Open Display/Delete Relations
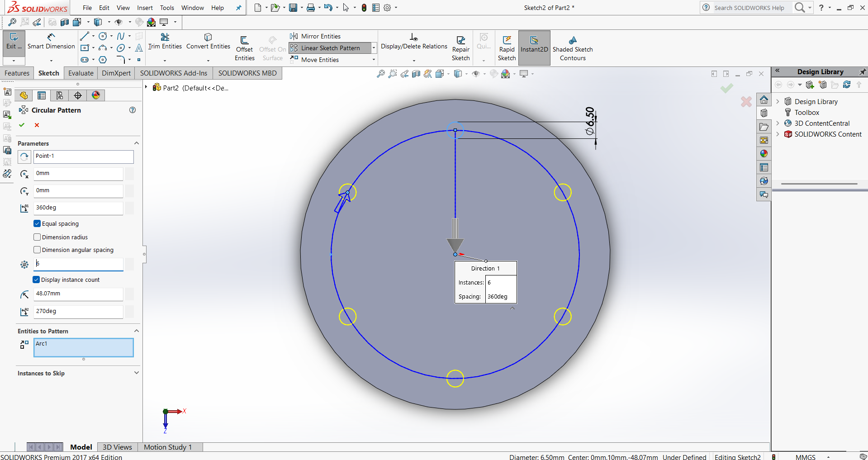The image size is (868, 460). click(414, 42)
